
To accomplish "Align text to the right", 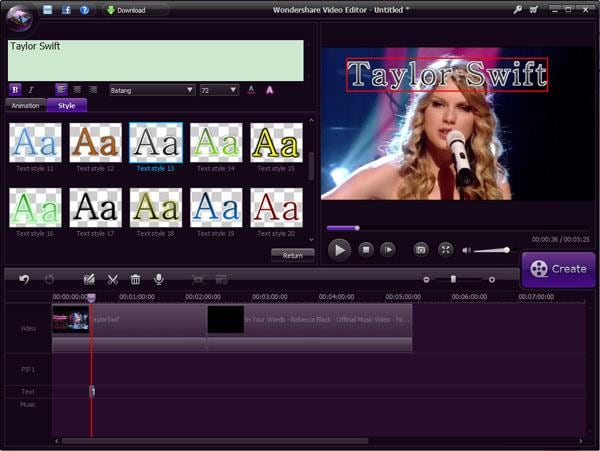I will tap(93, 90).
